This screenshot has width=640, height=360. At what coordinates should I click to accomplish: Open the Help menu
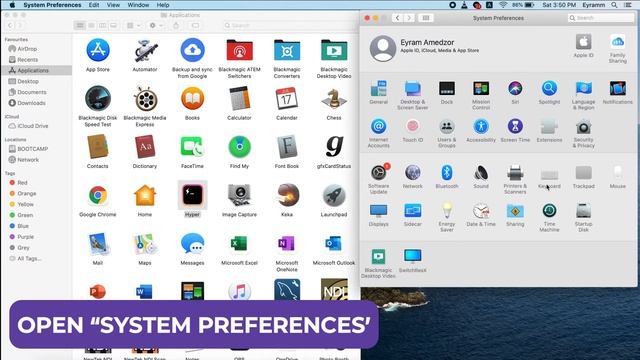(x=163, y=5)
